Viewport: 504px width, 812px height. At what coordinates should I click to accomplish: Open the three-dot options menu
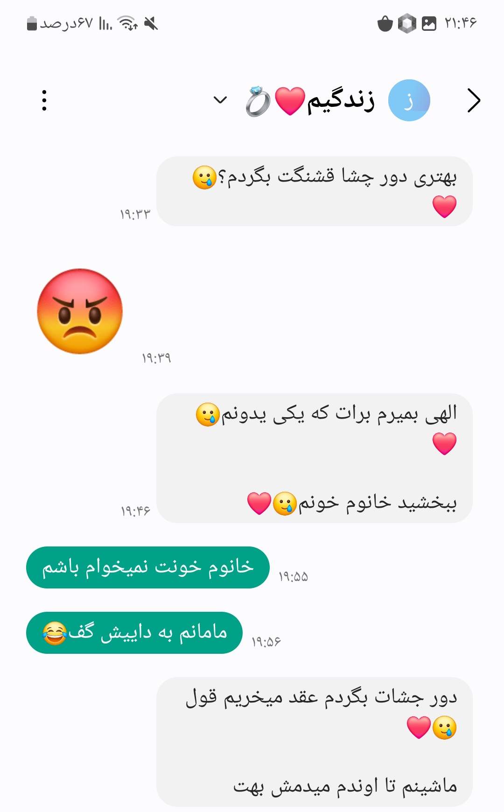click(x=44, y=100)
